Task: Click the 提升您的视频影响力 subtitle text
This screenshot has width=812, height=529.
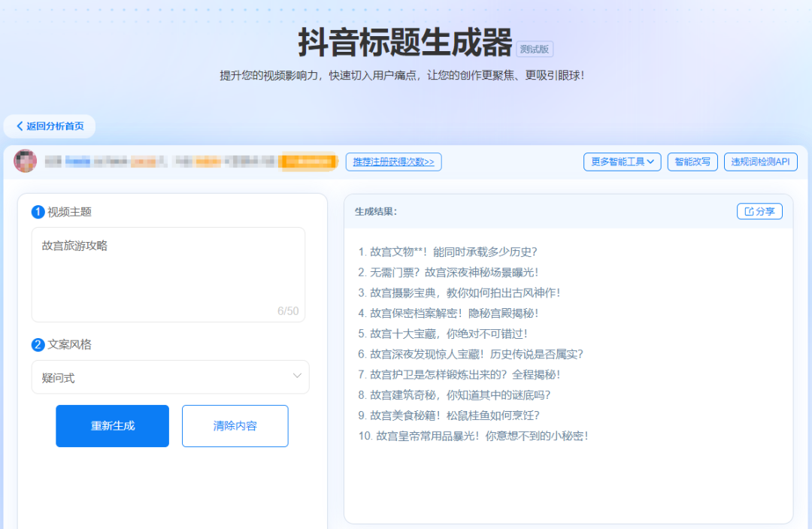Action: pos(401,76)
